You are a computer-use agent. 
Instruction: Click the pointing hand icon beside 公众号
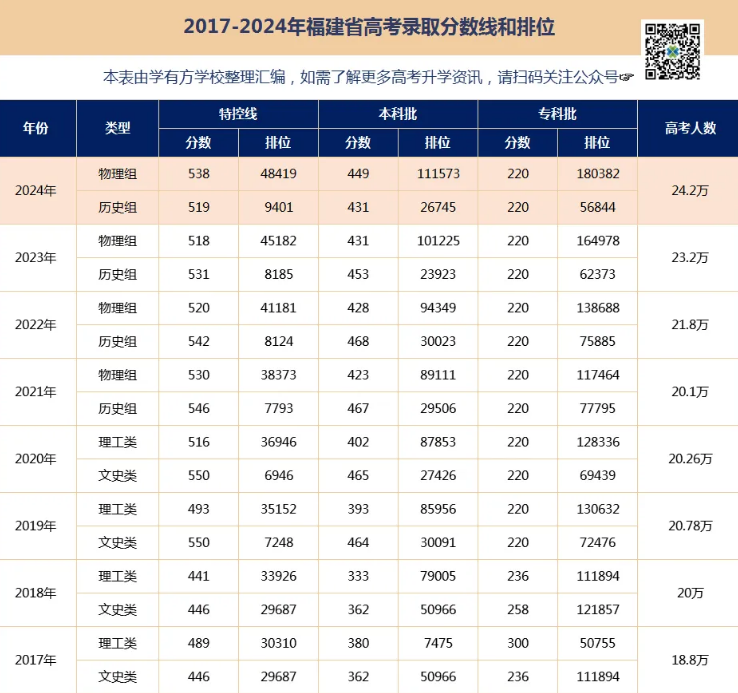[x=626, y=77]
